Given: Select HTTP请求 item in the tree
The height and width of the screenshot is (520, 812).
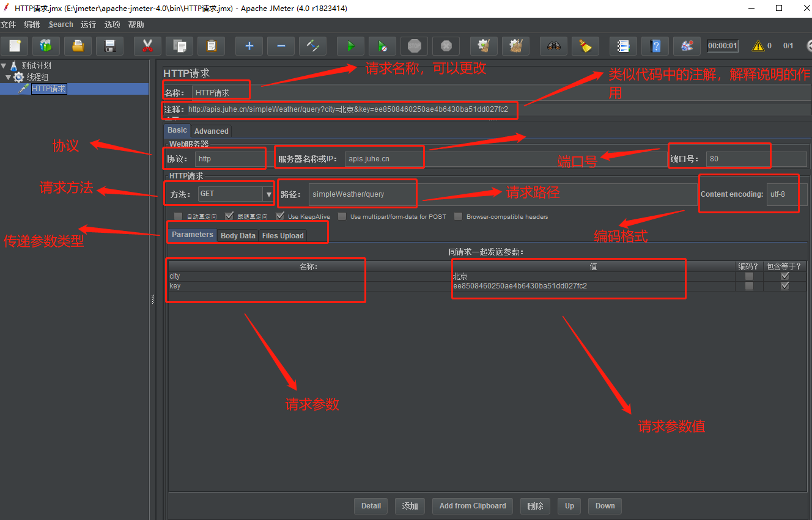Looking at the screenshot, I should tap(48, 89).
